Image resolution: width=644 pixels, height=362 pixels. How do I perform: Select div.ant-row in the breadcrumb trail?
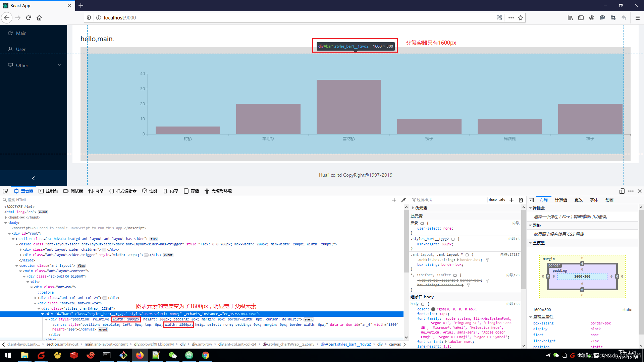202,344
